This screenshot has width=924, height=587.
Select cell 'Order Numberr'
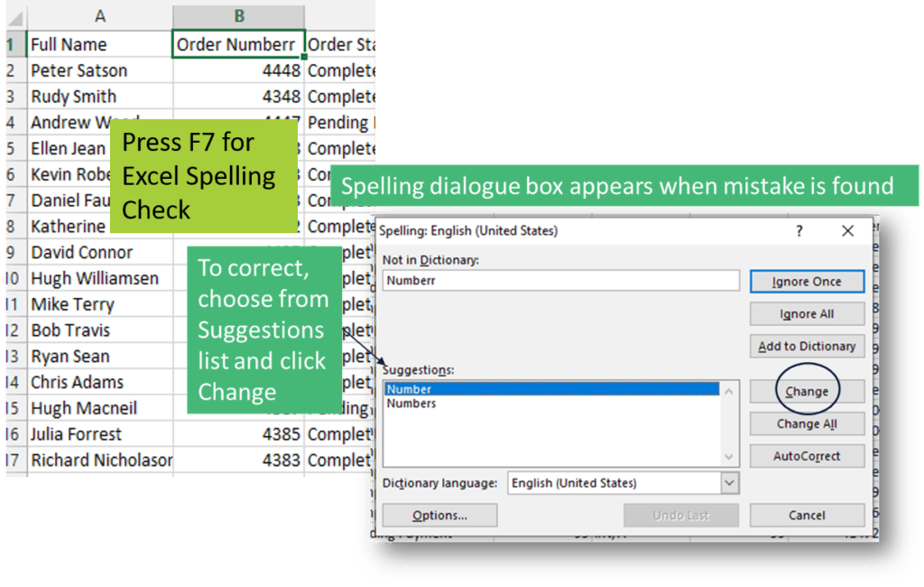click(x=238, y=44)
